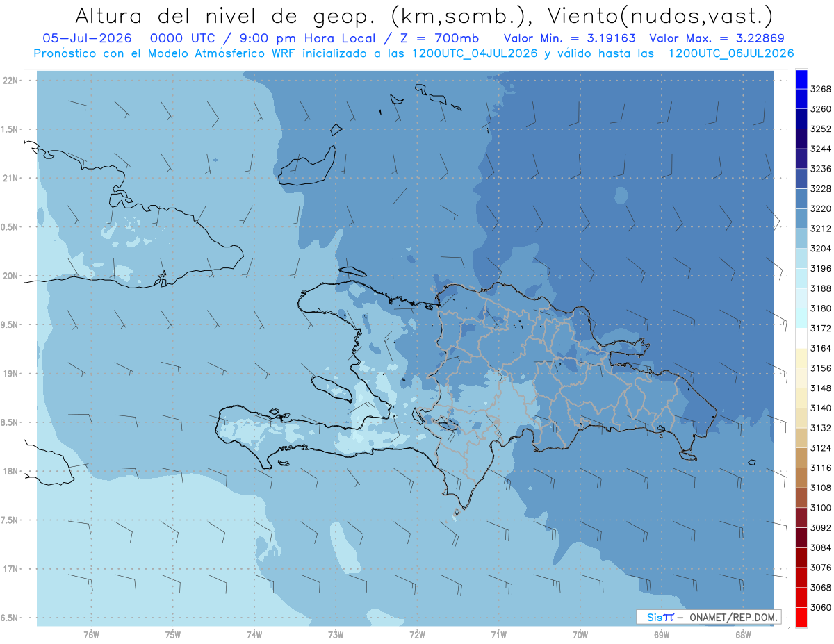The width and height of the screenshot is (834, 644).
Task: Select the forecast date '05-Jul-2026'
Action: coord(86,38)
